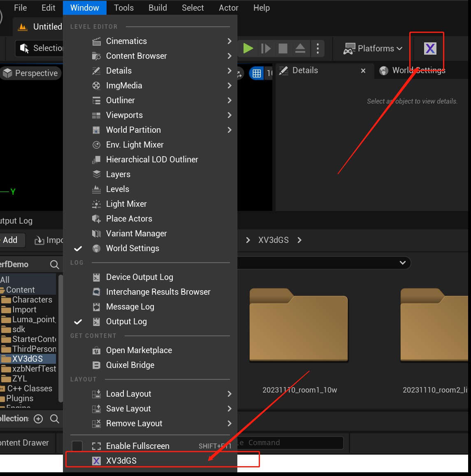Start Play in Editor with green play button
The image size is (471, 476).
pyautogui.click(x=248, y=48)
